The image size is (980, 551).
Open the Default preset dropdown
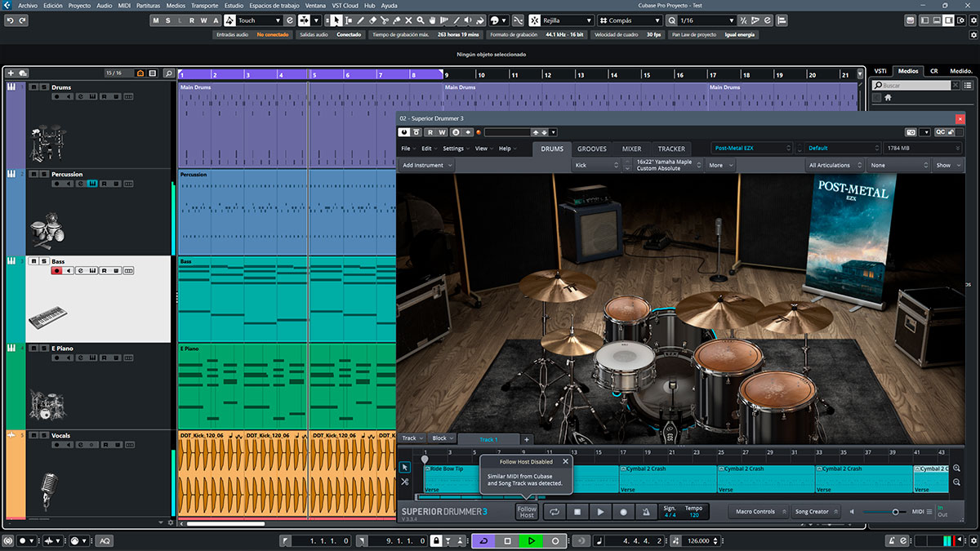point(842,148)
